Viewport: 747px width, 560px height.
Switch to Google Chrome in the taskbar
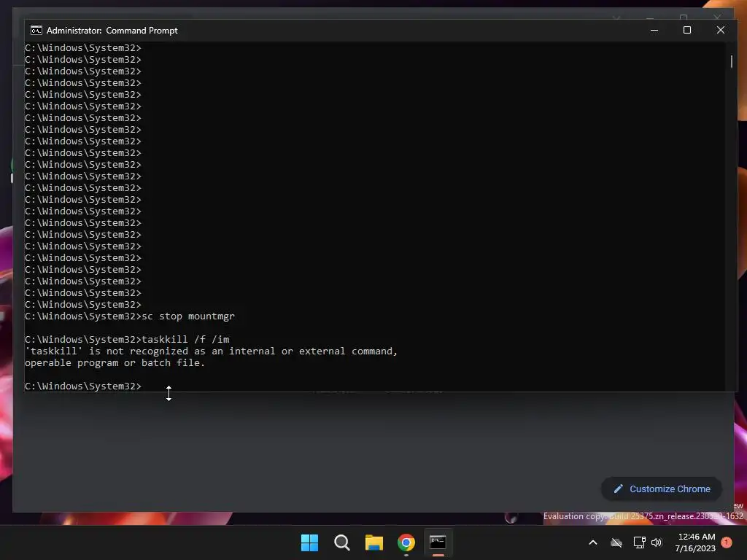click(x=406, y=542)
